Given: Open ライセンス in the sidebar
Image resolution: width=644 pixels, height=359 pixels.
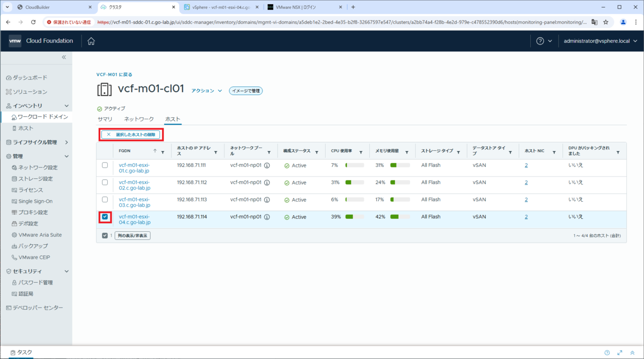Looking at the screenshot, I should 27,190.
